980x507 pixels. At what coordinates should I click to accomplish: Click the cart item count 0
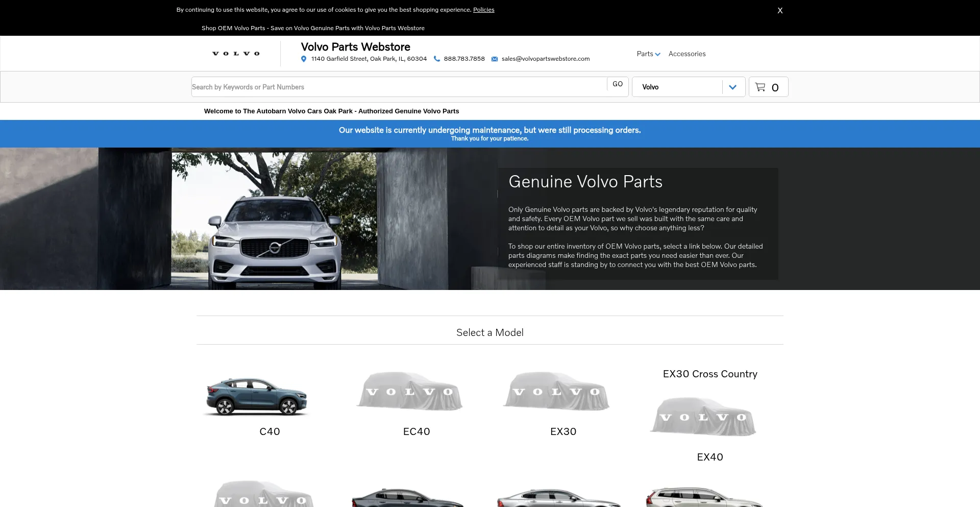(x=775, y=88)
